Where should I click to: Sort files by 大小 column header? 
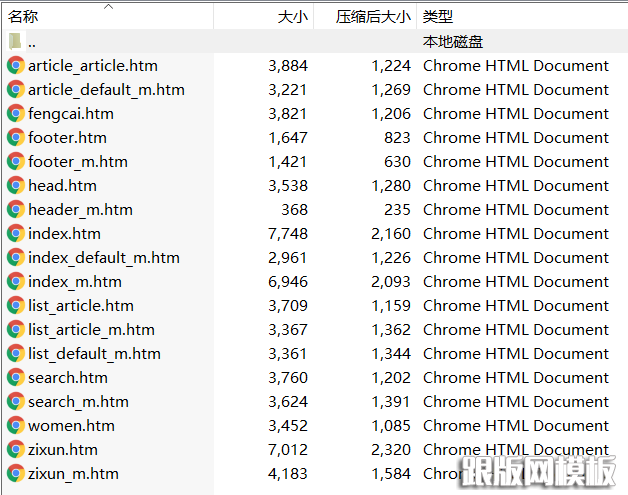click(291, 17)
